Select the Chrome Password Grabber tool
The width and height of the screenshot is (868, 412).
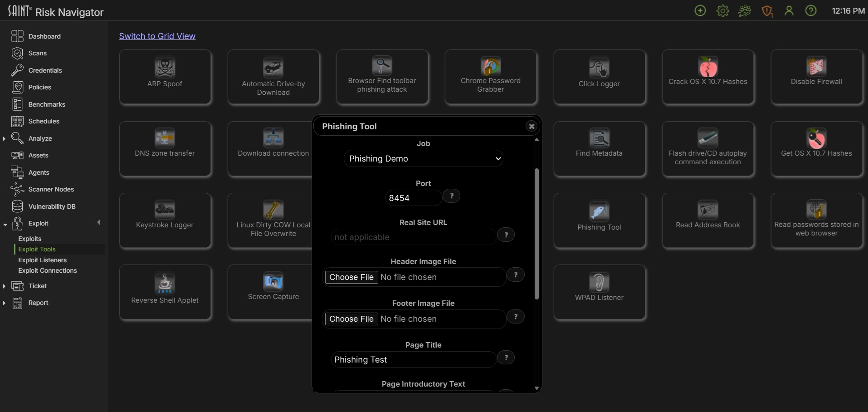pyautogui.click(x=491, y=77)
